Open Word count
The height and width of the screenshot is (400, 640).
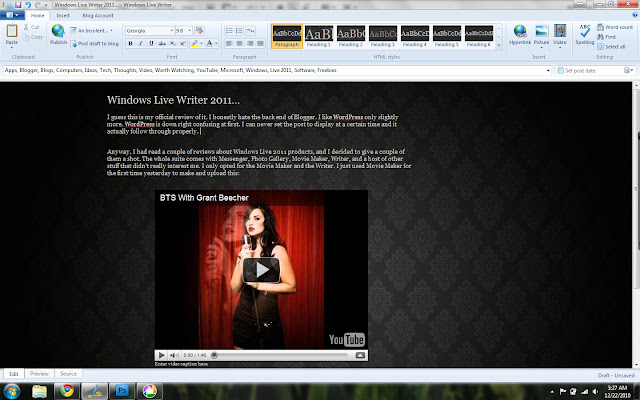pos(615,27)
